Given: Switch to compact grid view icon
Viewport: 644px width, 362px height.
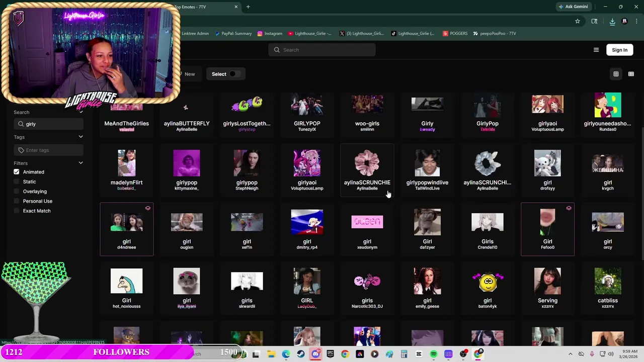Looking at the screenshot, I should [x=631, y=74].
